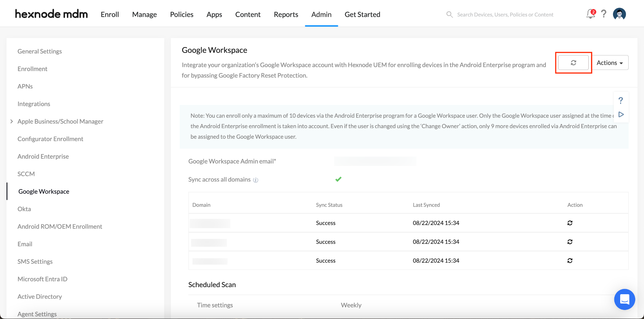Open Agent Settings in sidebar
This screenshot has height=319, width=644.
tap(37, 314)
